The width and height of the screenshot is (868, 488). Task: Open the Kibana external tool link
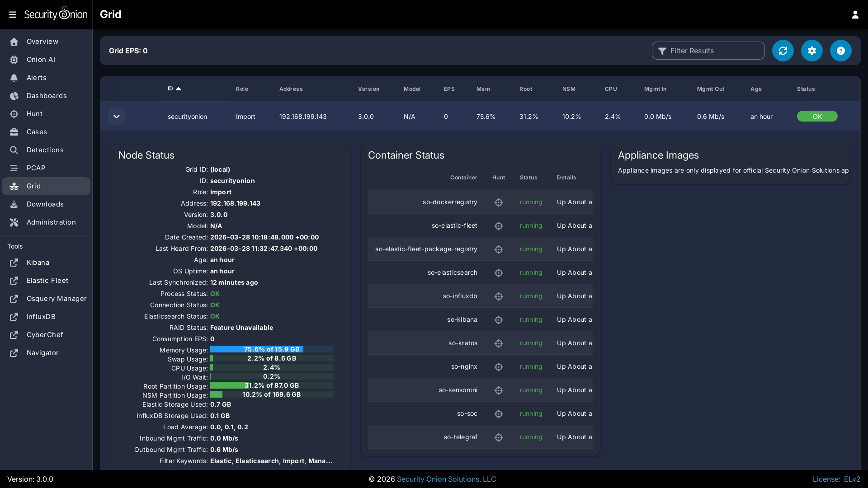coord(38,263)
